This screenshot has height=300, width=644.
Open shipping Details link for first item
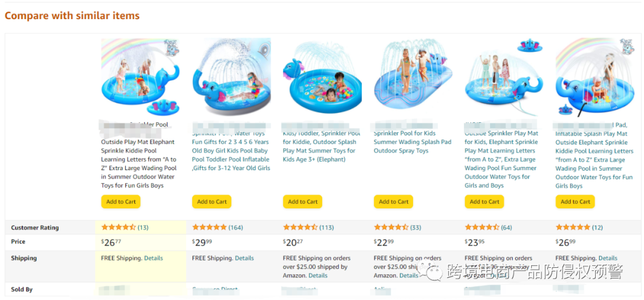pyautogui.click(x=153, y=258)
